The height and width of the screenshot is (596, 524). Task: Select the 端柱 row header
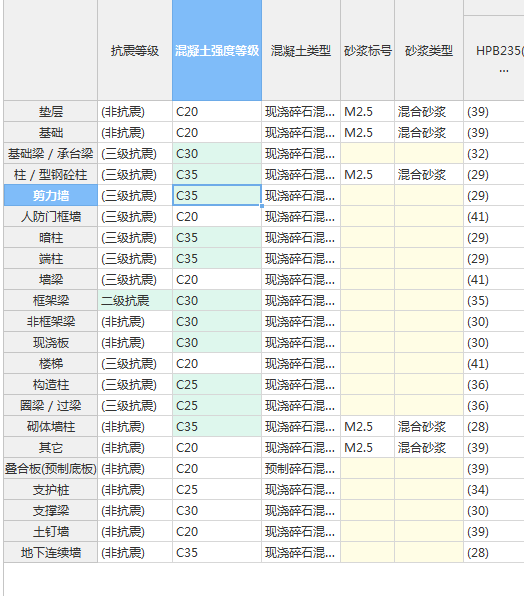[51, 258]
